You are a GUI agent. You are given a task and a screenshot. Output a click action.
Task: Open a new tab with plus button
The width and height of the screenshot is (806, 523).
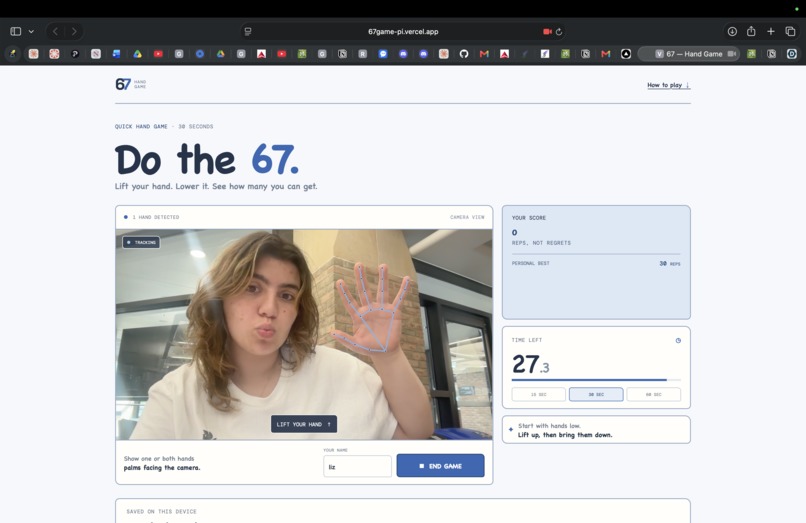(771, 31)
